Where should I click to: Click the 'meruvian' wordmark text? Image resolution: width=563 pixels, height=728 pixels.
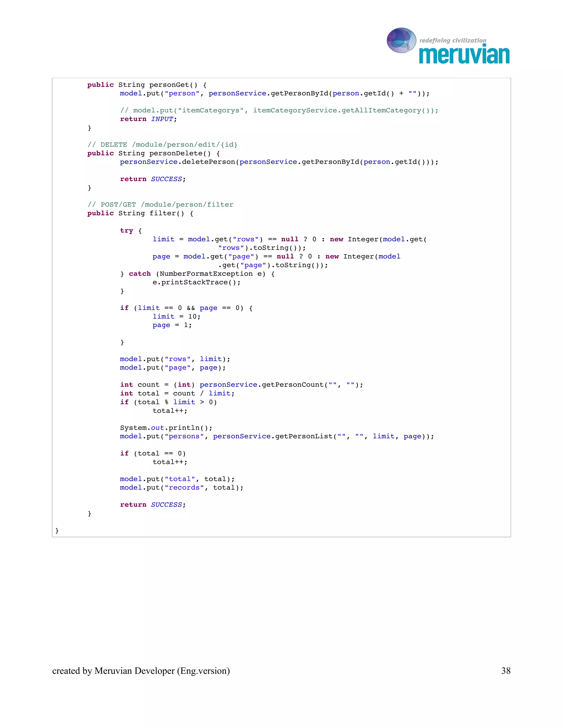[464, 54]
